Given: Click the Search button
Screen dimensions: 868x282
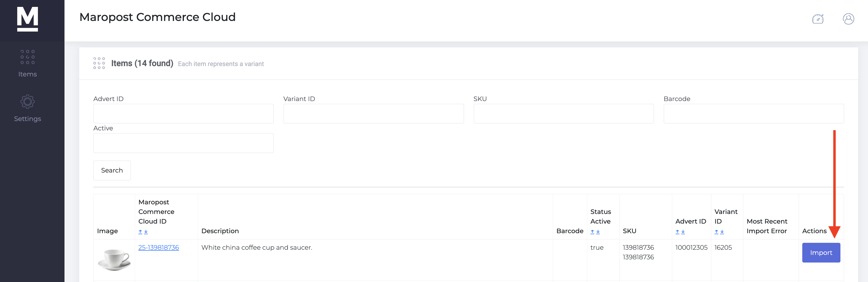Looking at the screenshot, I should [x=112, y=170].
